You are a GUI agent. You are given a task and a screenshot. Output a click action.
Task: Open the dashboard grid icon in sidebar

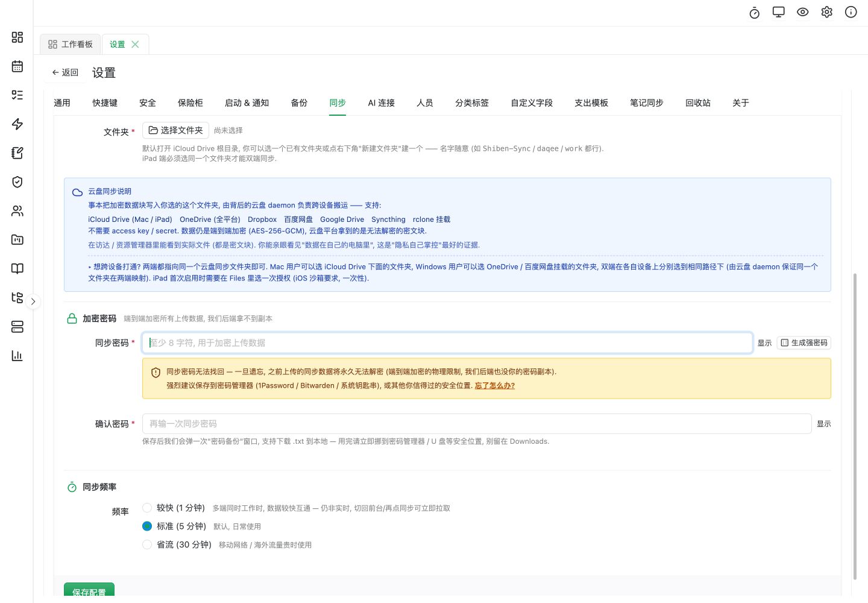point(17,37)
